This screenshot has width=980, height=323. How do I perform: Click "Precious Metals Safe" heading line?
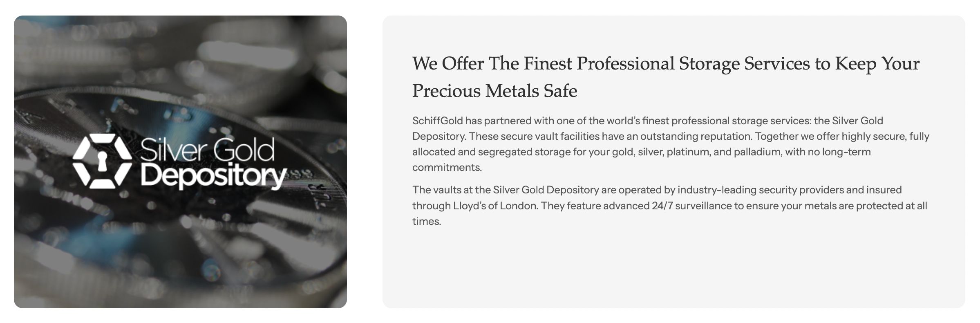point(494,91)
